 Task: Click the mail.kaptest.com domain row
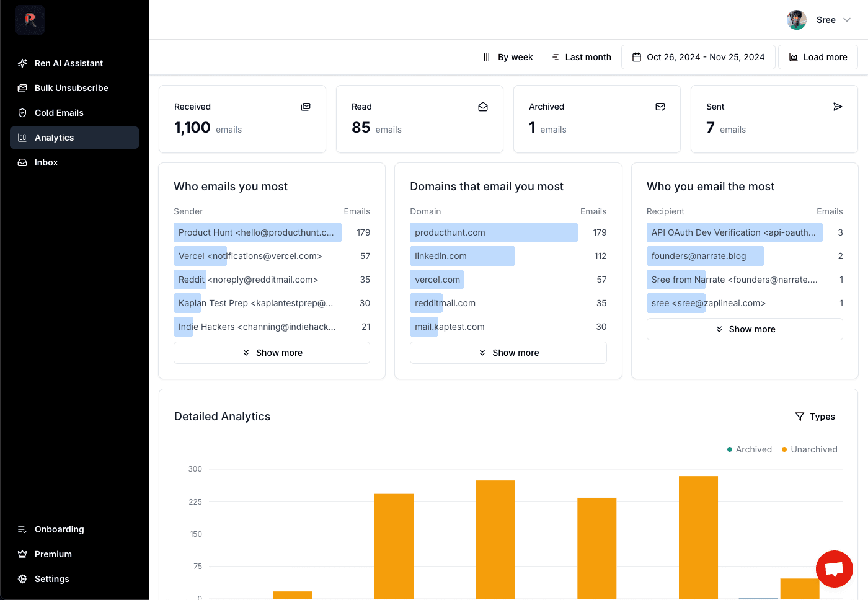[x=508, y=327]
